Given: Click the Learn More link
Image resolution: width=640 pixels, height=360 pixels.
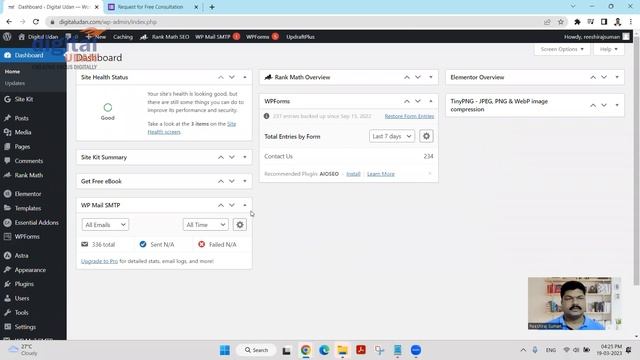Looking at the screenshot, I should click(x=381, y=174).
